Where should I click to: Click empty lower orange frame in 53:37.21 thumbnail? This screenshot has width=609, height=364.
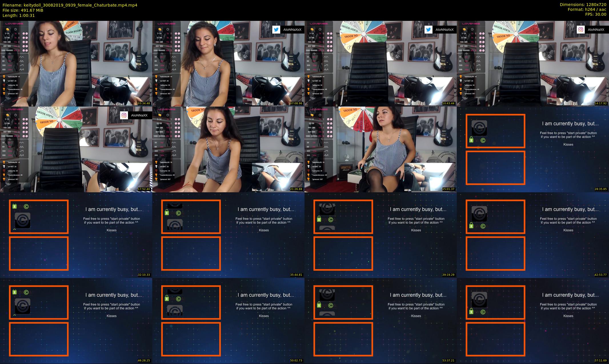[x=343, y=339]
